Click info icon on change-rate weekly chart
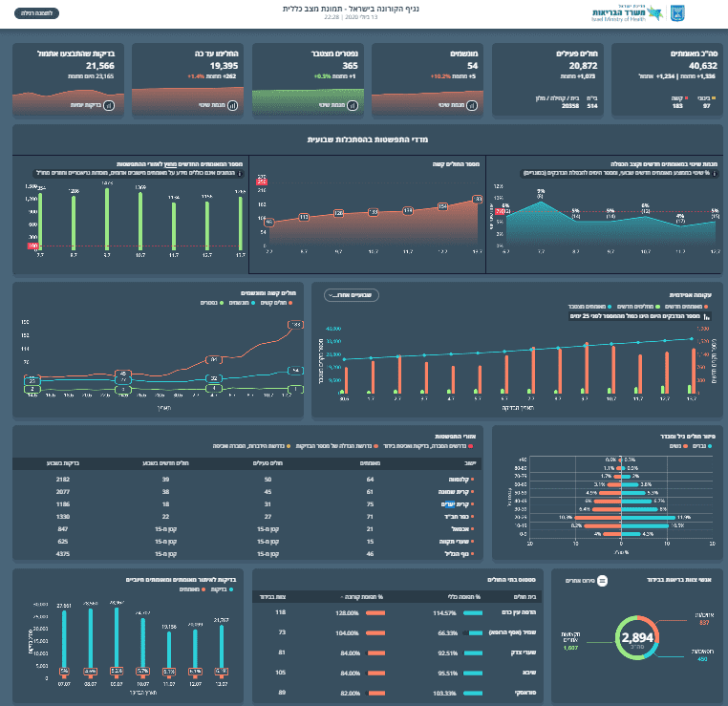The width and height of the screenshot is (728, 706). coord(715,173)
